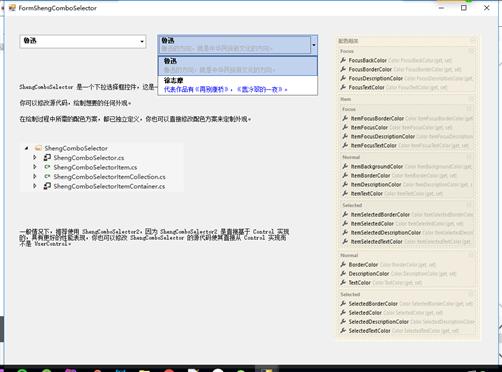Click the BorderColor property wrench icon
Image resolution: width=502 pixels, height=372 pixels.
[343, 264]
